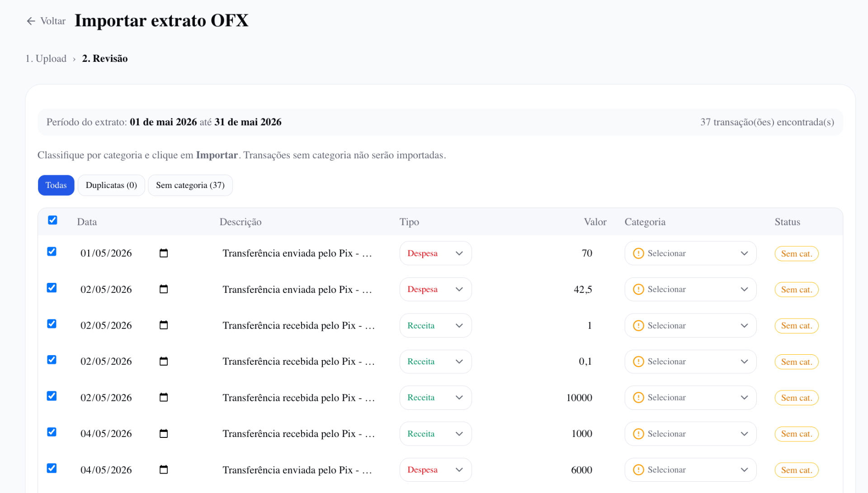Click the Data column header

click(87, 222)
